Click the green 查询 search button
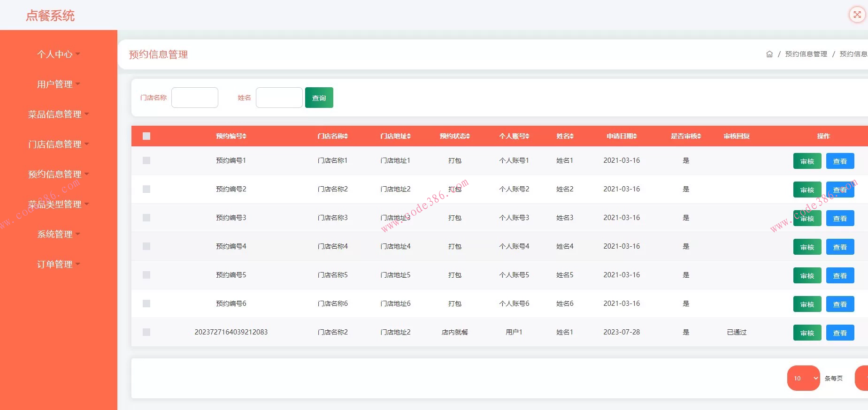868x410 pixels. click(319, 98)
